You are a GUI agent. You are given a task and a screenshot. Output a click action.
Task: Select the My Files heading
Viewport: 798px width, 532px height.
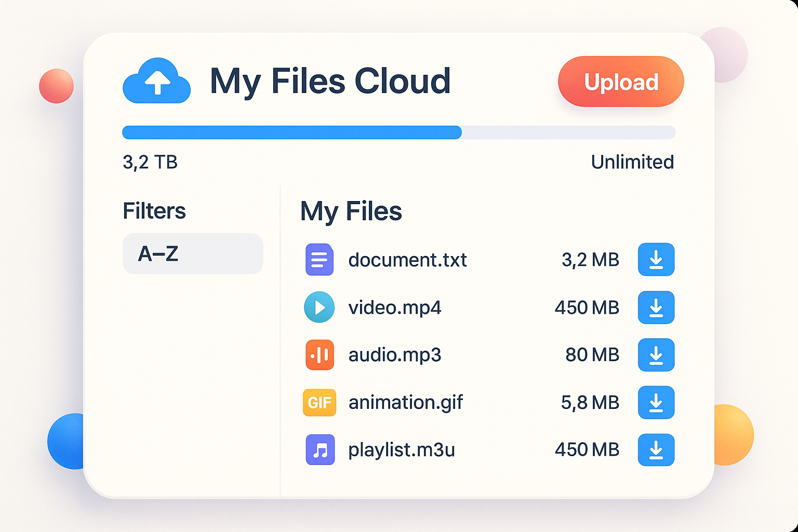tap(351, 211)
